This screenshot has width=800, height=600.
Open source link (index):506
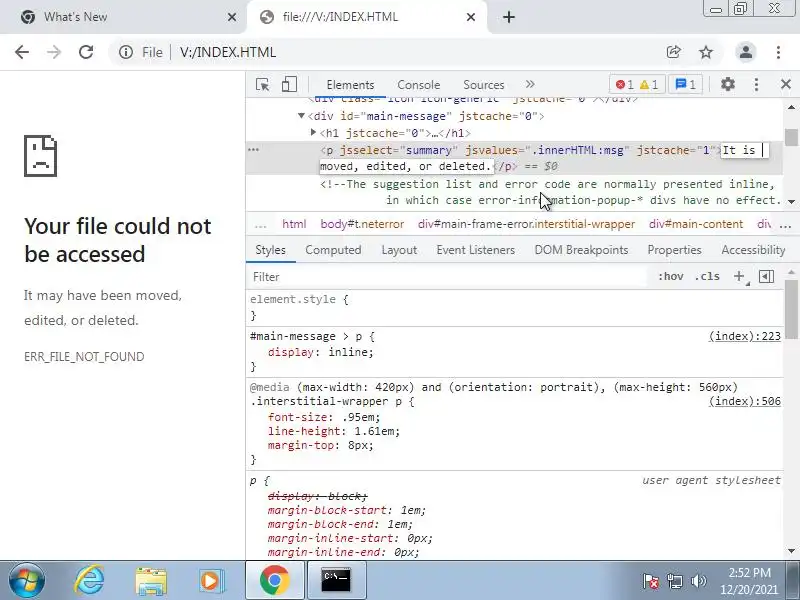point(744,402)
